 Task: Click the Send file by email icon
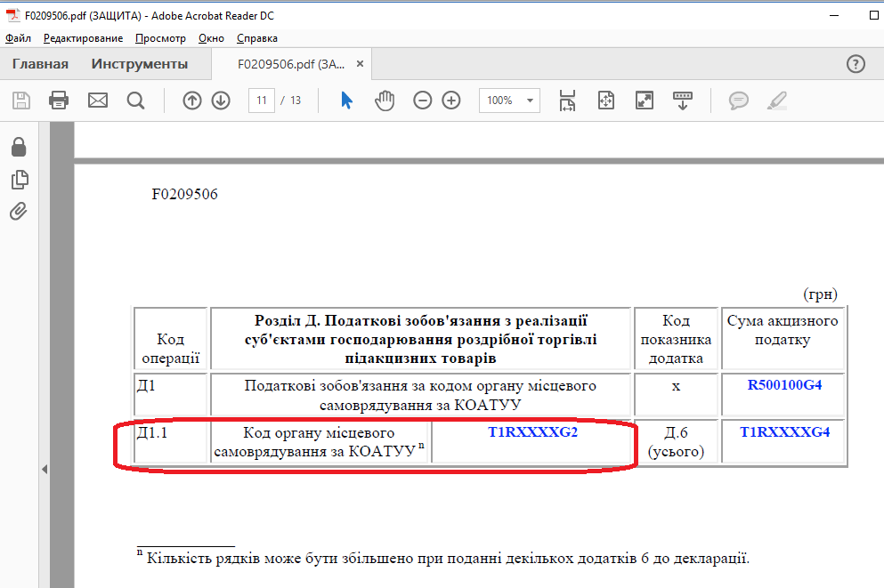point(97,101)
